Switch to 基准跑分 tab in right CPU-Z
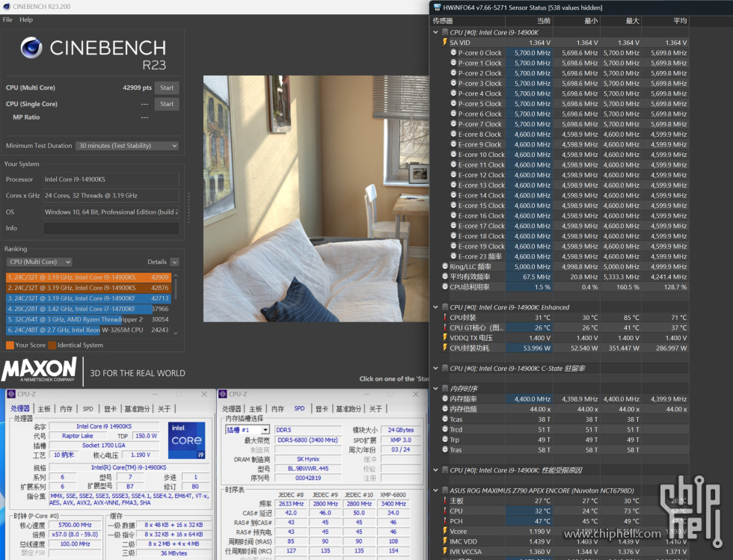 [349, 408]
